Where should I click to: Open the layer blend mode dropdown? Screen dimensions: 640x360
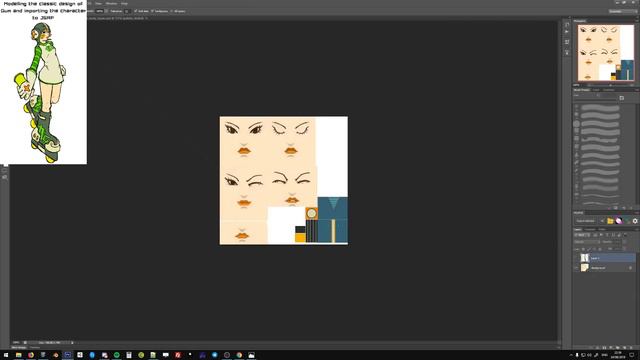click(x=587, y=242)
